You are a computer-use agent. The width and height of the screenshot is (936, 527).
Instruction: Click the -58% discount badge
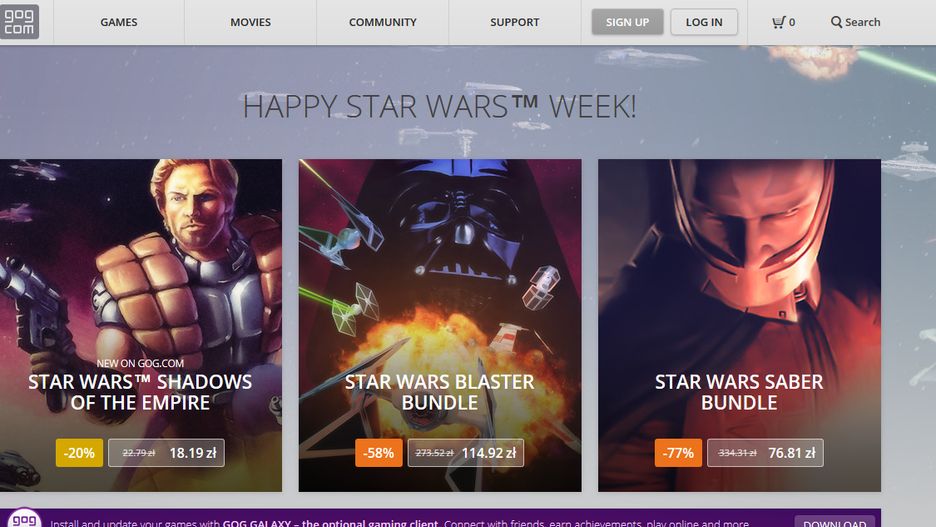(x=379, y=453)
